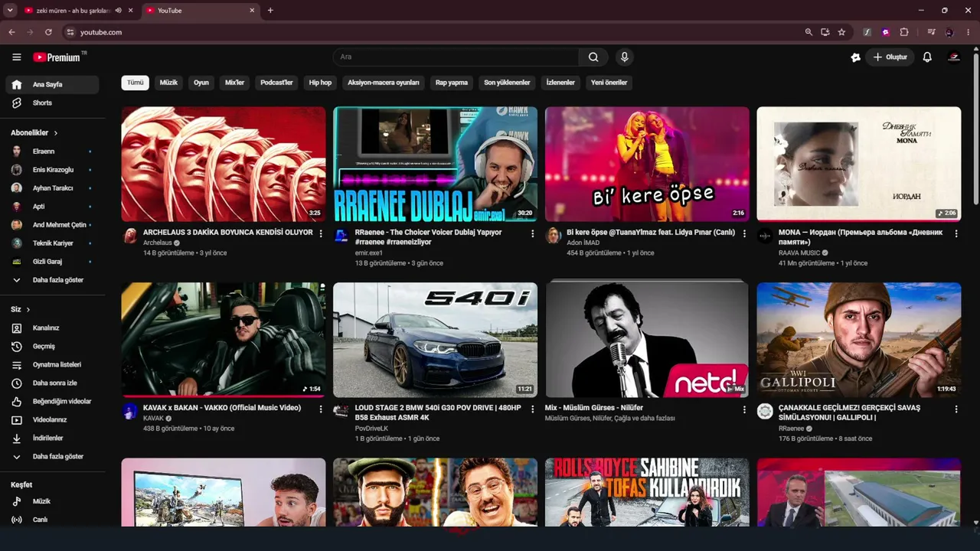Open options menu for KAVAK x BAKAN video
Screen dimensions: 980x551
click(x=321, y=409)
